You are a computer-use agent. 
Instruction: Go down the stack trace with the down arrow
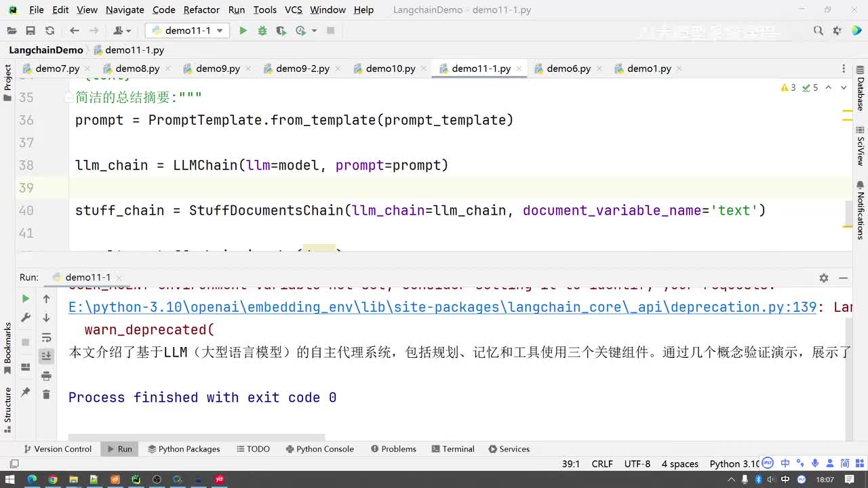click(46, 317)
